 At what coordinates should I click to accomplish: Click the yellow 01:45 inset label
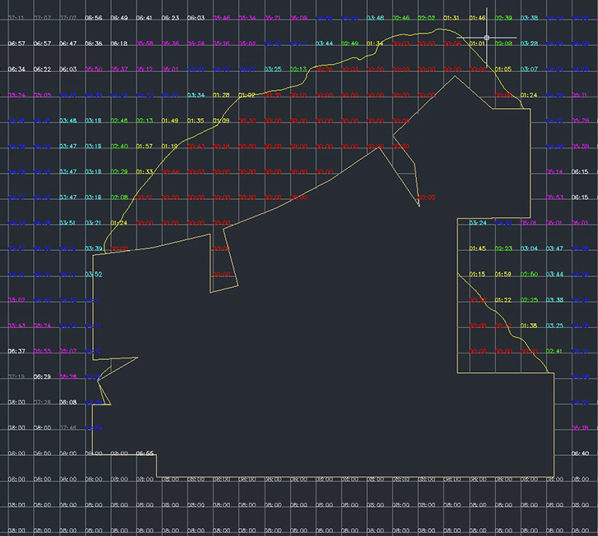477,248
